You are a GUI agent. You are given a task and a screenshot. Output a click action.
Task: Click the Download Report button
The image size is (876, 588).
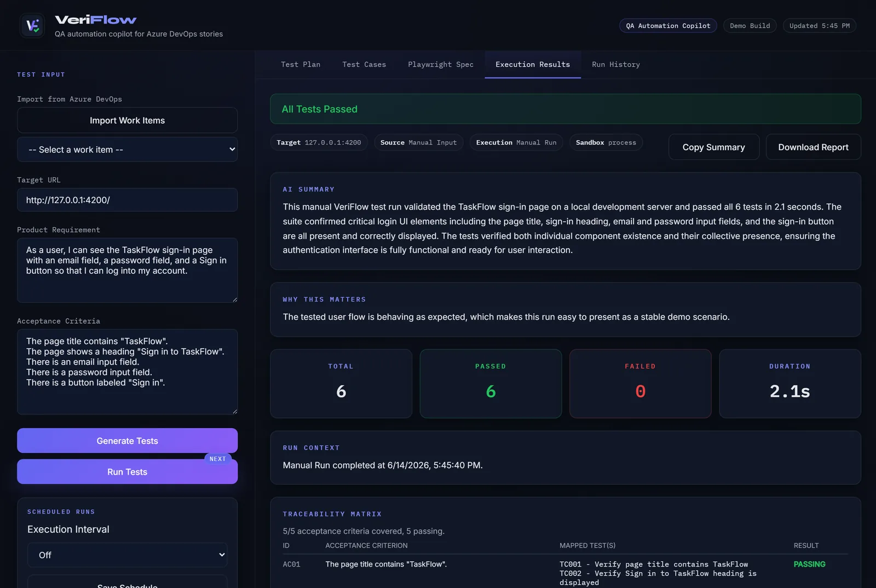(x=813, y=147)
